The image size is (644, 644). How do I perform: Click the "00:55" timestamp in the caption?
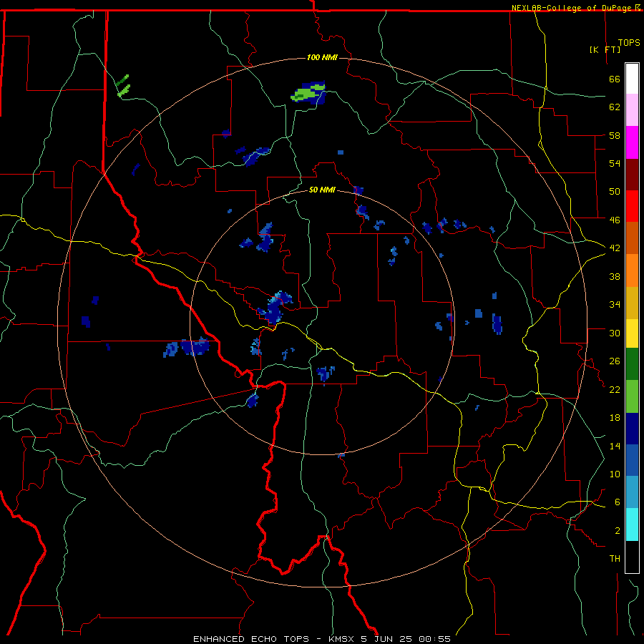(x=434, y=639)
